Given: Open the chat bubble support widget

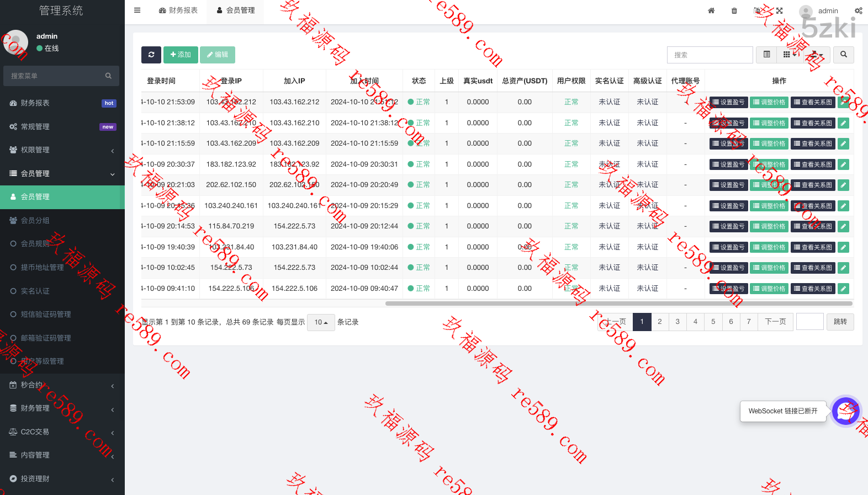Looking at the screenshot, I should coord(845,411).
